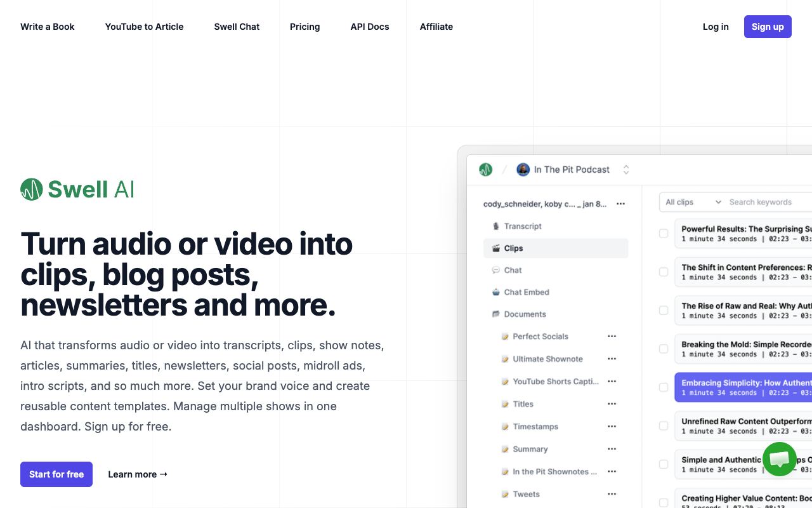Image resolution: width=812 pixels, height=508 pixels.
Task: Open the Breaking the Mold clip
Action: point(743,349)
